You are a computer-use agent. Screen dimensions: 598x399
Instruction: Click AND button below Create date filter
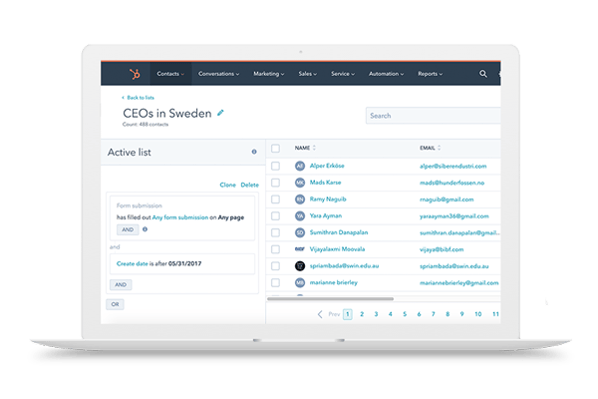pos(121,285)
